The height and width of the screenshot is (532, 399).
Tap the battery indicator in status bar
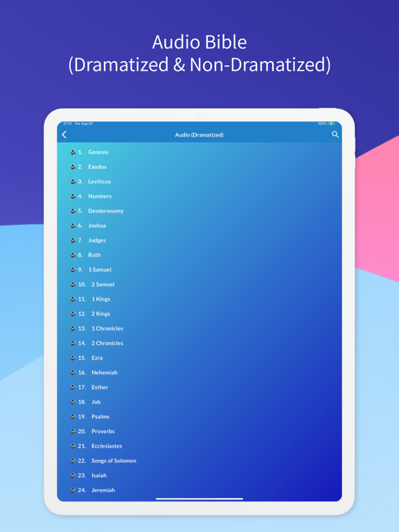[332, 123]
